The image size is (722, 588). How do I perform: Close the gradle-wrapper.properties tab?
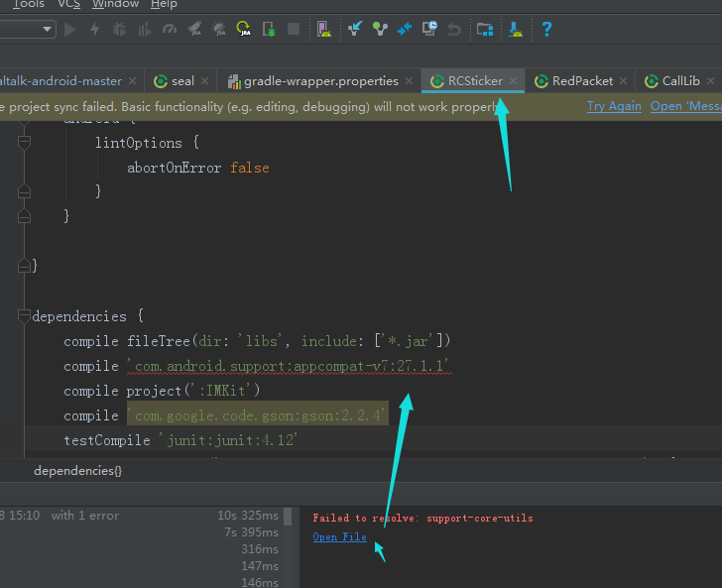(409, 81)
